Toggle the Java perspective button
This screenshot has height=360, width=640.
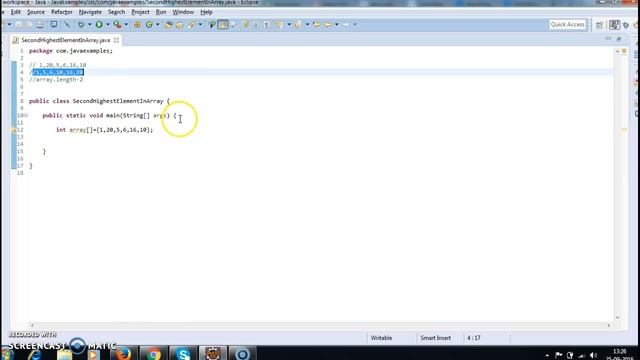coord(614,25)
